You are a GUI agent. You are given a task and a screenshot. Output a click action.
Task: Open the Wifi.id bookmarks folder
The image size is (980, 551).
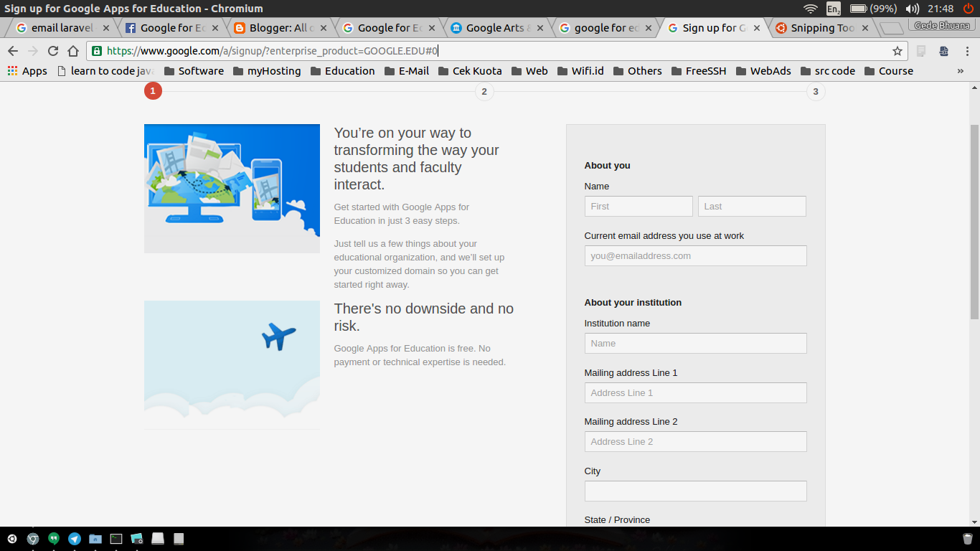point(580,71)
